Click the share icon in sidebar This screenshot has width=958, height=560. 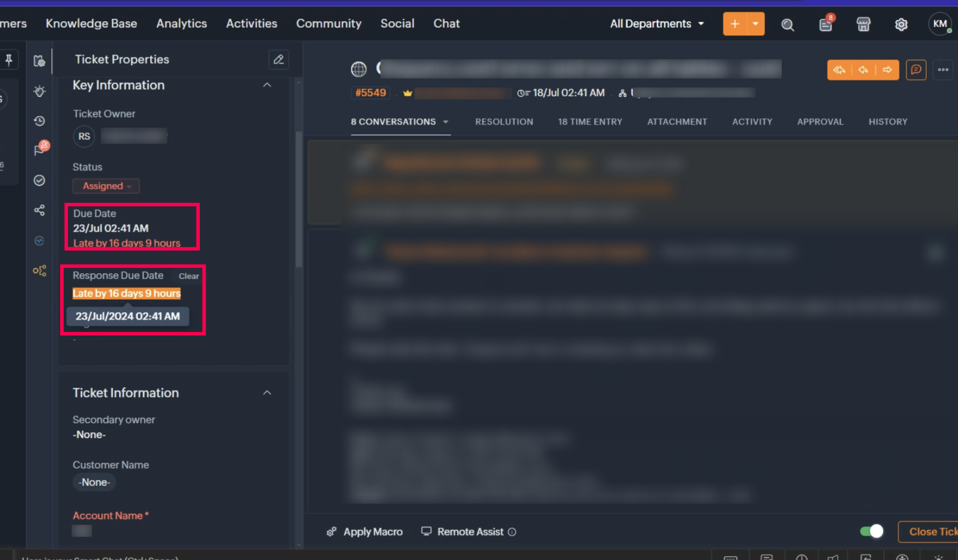click(39, 210)
